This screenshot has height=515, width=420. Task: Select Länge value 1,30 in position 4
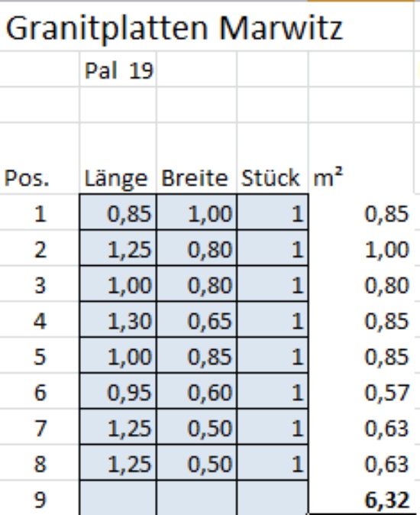point(118,319)
